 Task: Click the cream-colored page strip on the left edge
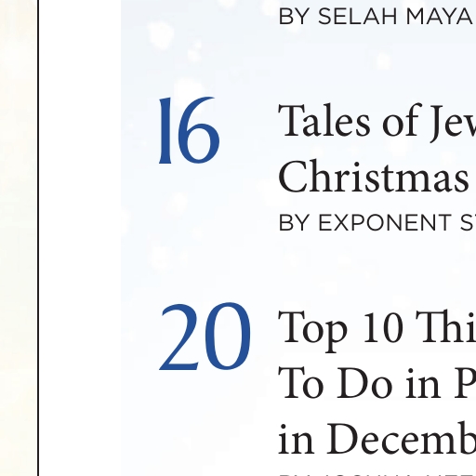click(x=19, y=238)
